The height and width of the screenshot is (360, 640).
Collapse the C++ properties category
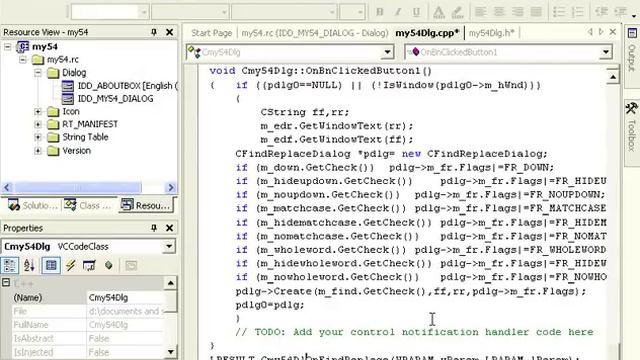click(x=6, y=282)
